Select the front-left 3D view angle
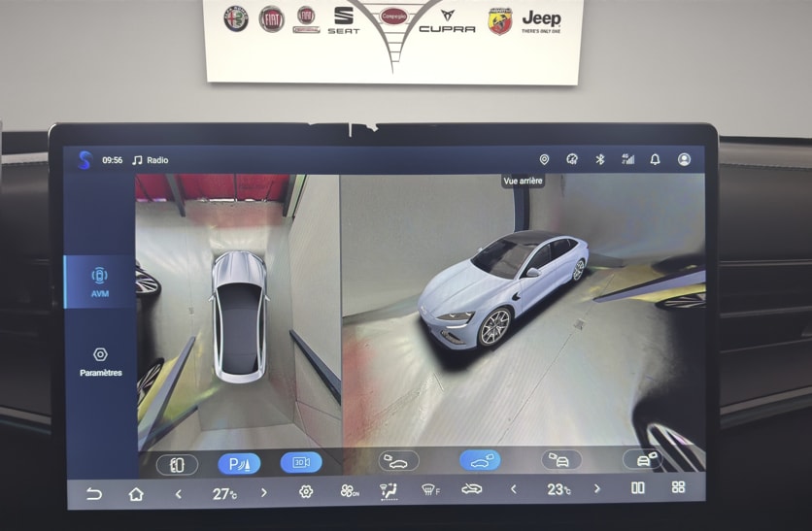Screen dimensions: 812x531 tap(398, 460)
